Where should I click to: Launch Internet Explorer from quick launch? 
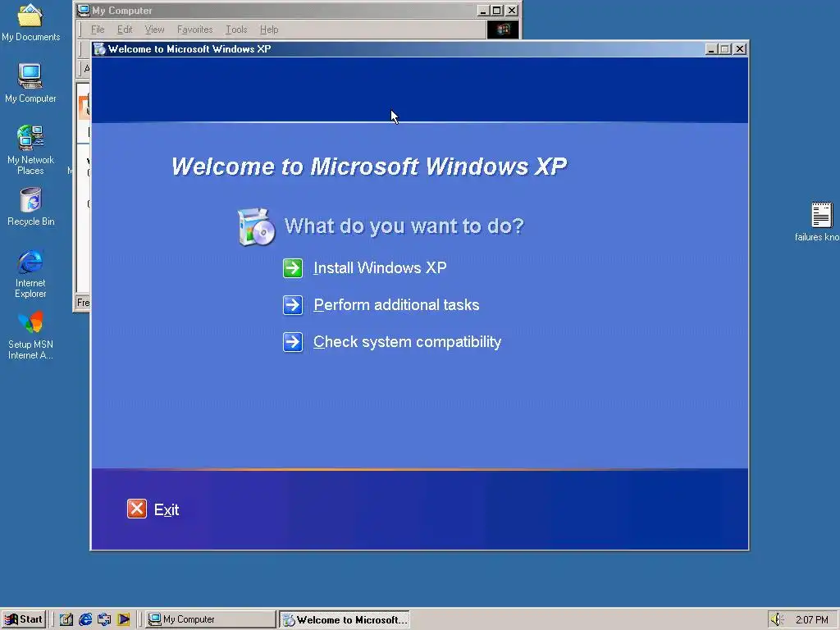(x=85, y=619)
